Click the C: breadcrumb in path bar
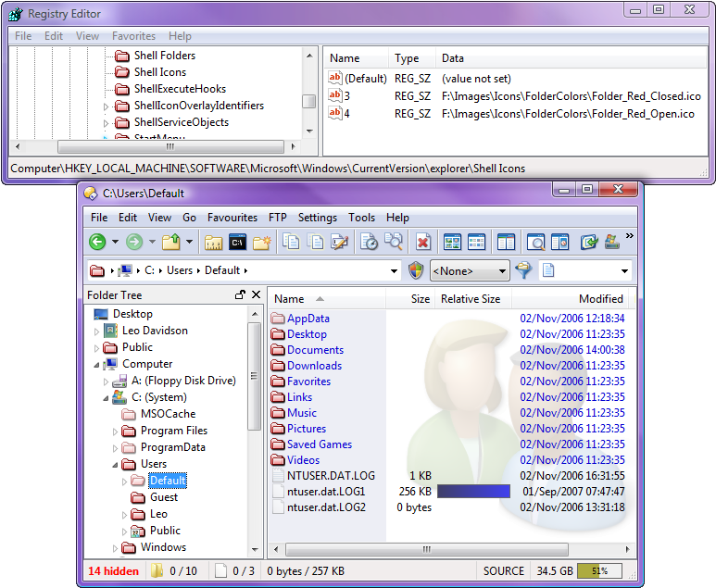Viewport: 716px width, 588px height. (x=149, y=270)
